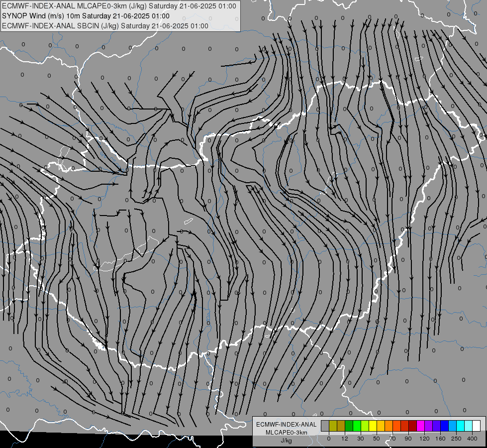Click the legend scale value '90'
This screenshot has width=487, height=448.
(x=408, y=439)
